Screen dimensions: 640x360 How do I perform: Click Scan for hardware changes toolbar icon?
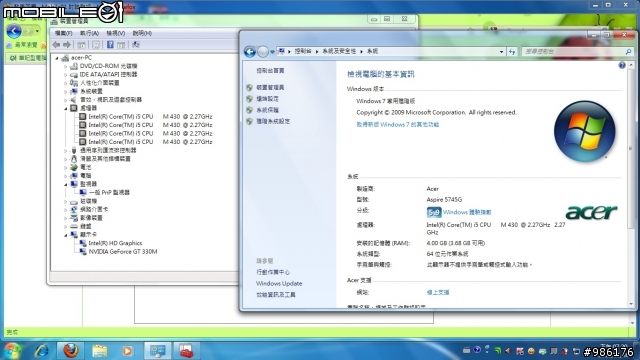(136, 44)
